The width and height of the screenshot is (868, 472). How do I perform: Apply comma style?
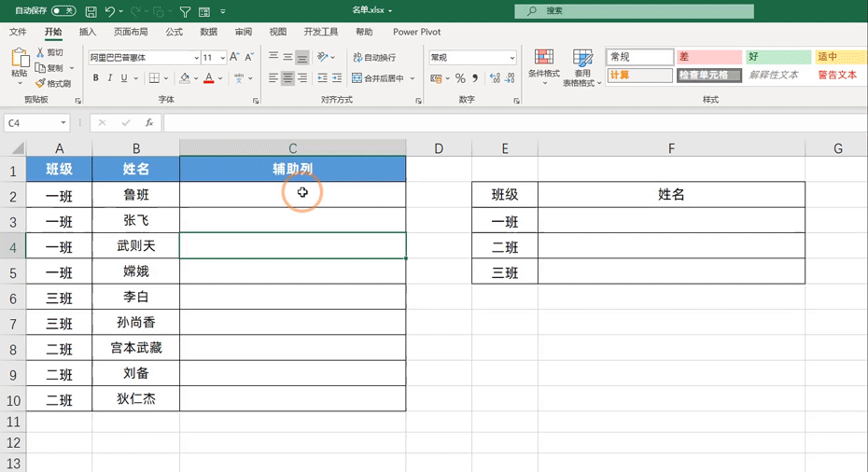pos(475,78)
